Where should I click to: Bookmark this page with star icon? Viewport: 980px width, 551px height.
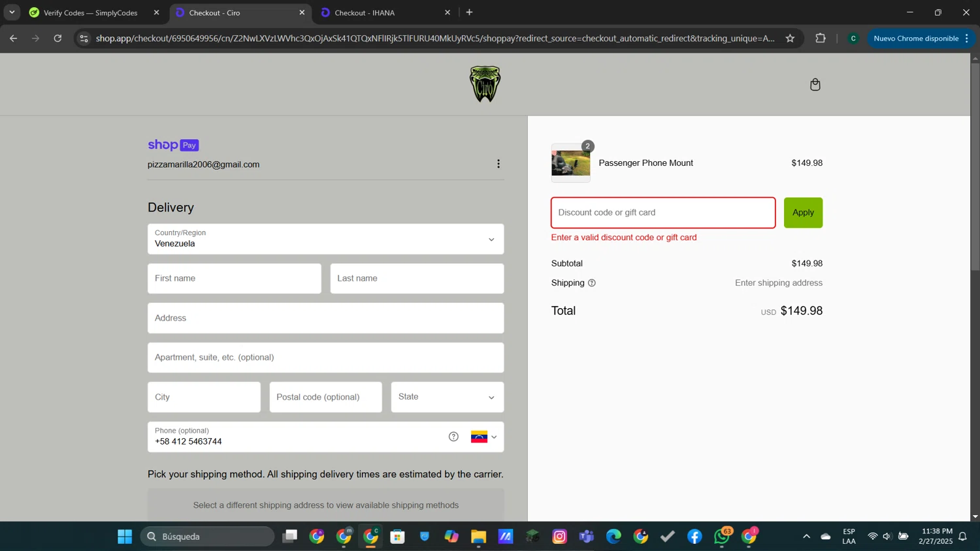(790, 39)
